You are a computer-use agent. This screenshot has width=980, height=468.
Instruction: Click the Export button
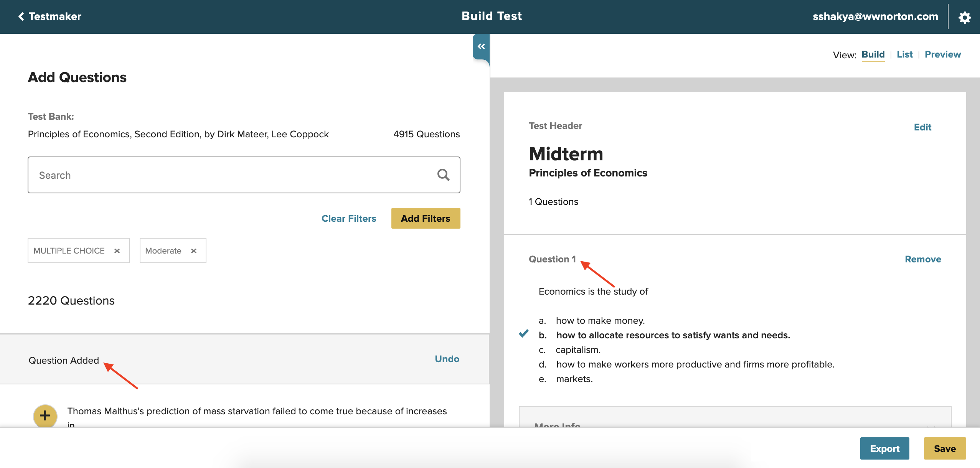point(884,448)
